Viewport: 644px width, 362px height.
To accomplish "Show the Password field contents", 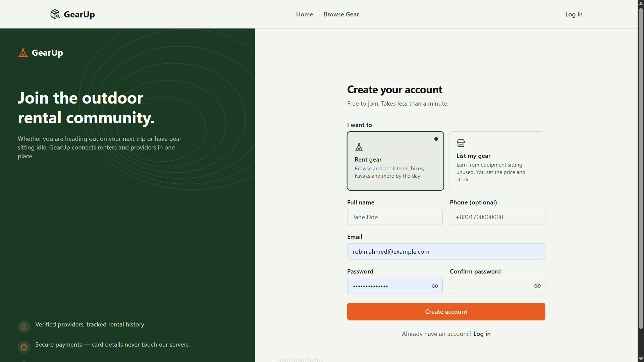I will 435,286.
